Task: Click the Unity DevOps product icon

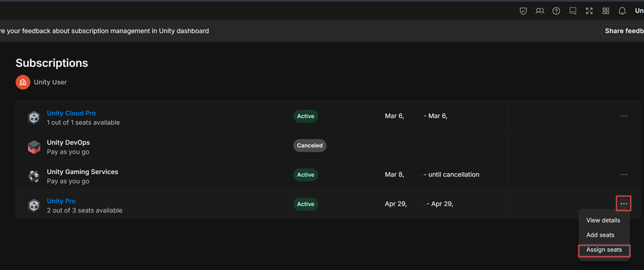Action: (x=34, y=146)
